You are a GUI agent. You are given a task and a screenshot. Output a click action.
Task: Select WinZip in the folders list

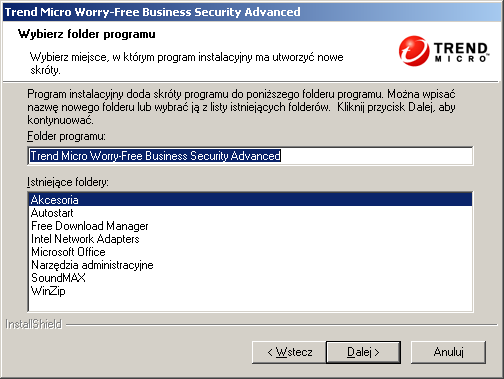click(x=250, y=291)
